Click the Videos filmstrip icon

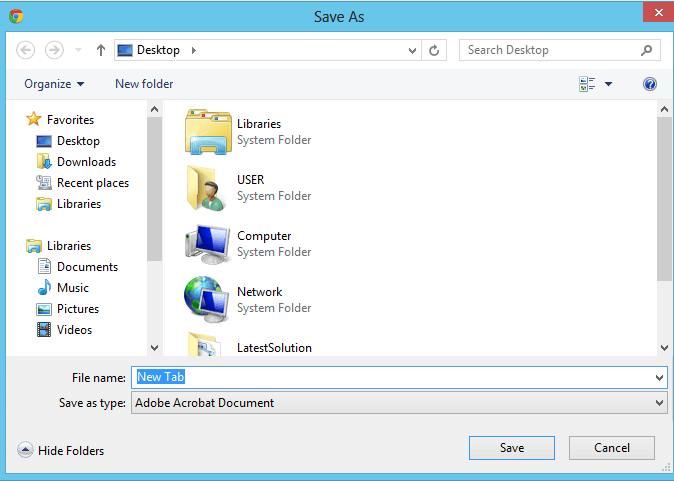click(44, 330)
